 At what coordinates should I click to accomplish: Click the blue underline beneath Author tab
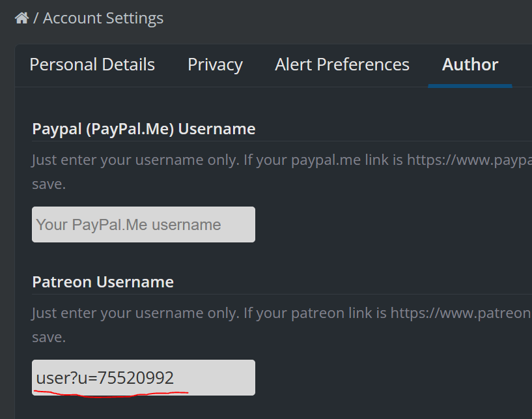point(470,86)
